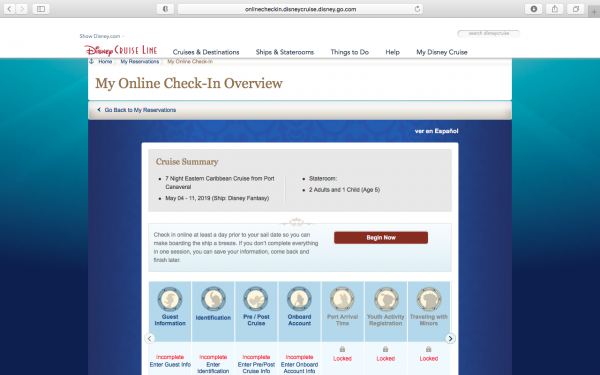This screenshot has width=600, height=375.
Task: Open the Ships & Staterooms menu
Action: tap(285, 52)
